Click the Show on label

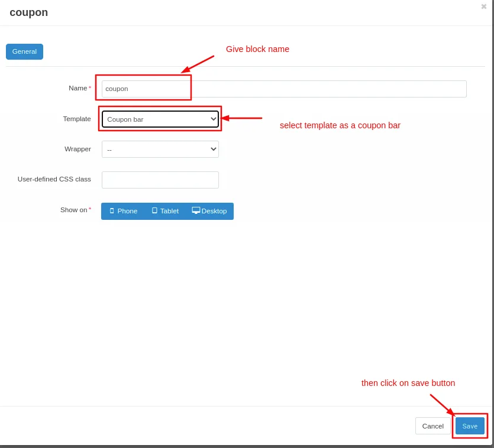(74, 210)
